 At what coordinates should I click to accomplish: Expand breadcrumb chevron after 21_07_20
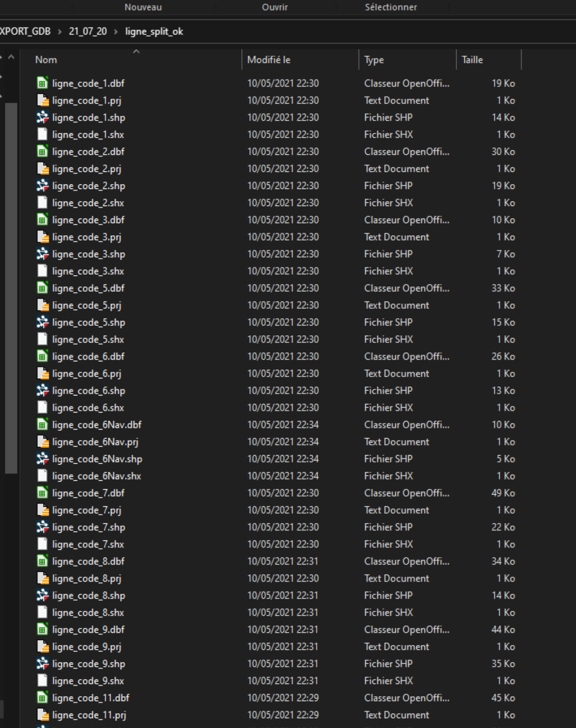tap(116, 32)
